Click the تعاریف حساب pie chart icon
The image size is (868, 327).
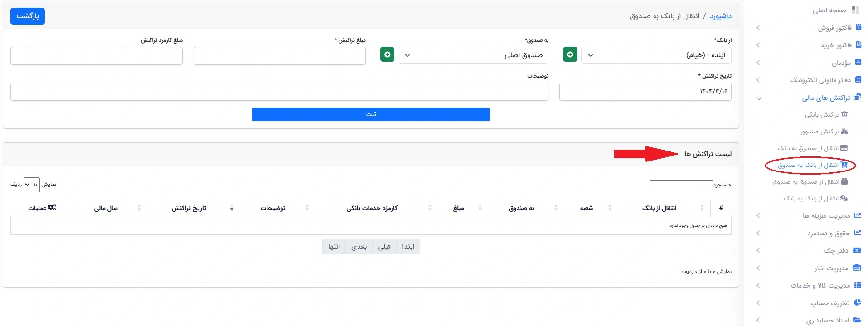tap(858, 303)
